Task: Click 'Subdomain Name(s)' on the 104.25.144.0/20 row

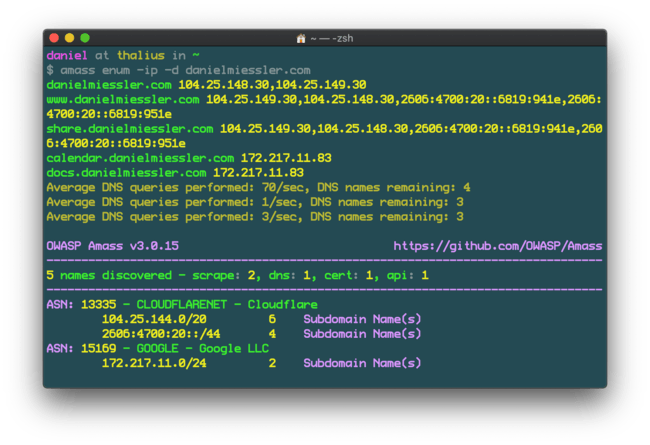Action: pos(362,319)
